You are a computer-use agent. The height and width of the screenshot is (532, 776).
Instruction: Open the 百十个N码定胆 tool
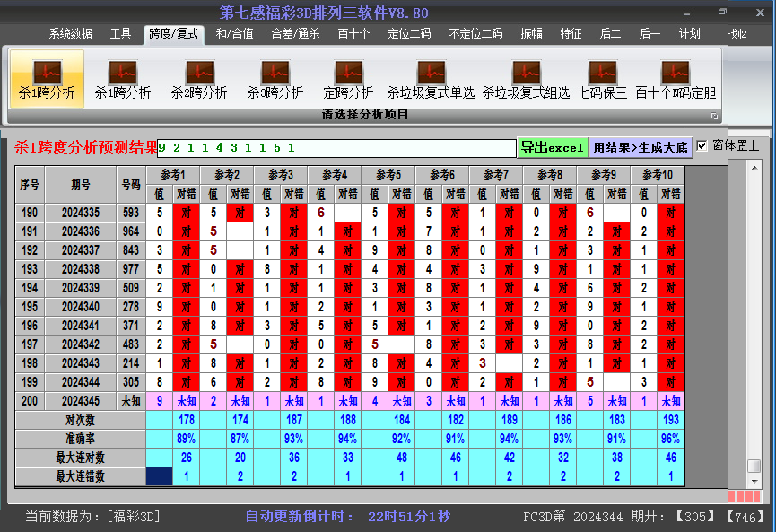point(676,79)
